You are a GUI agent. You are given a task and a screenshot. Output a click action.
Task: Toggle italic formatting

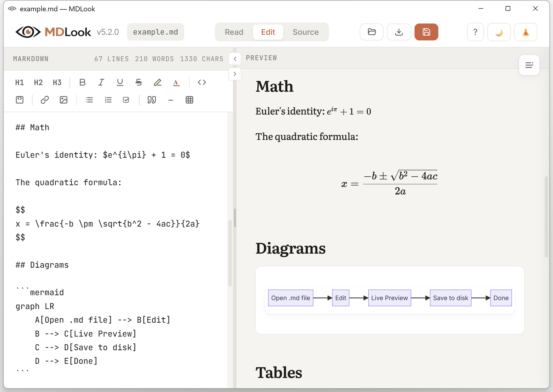101,82
